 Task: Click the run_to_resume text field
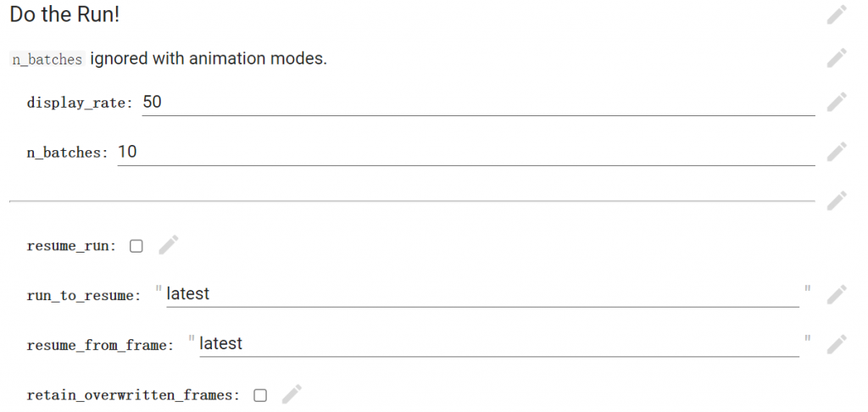point(482,294)
